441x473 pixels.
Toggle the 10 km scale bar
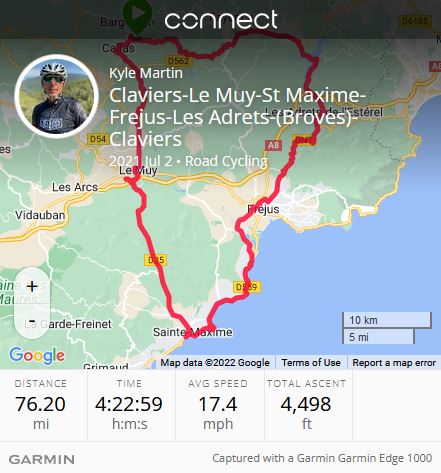pyautogui.click(x=387, y=320)
